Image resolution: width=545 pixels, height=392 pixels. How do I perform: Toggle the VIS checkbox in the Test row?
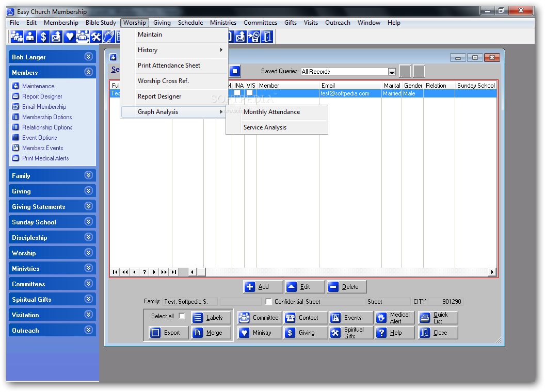pos(250,93)
